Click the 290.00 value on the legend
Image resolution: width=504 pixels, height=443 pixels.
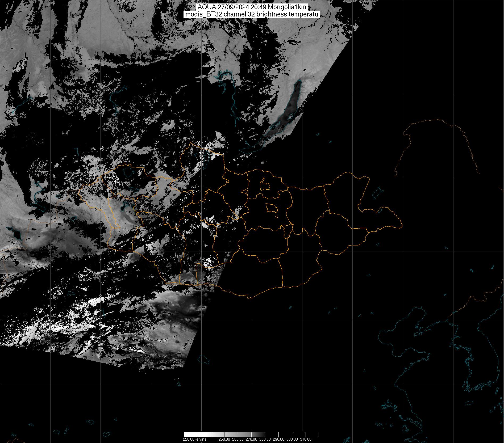click(278, 439)
